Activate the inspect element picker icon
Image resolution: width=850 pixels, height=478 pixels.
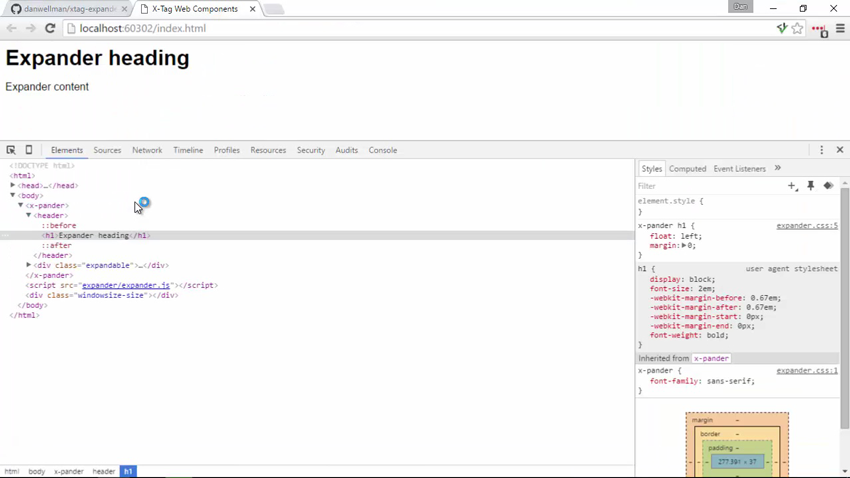[x=11, y=150]
